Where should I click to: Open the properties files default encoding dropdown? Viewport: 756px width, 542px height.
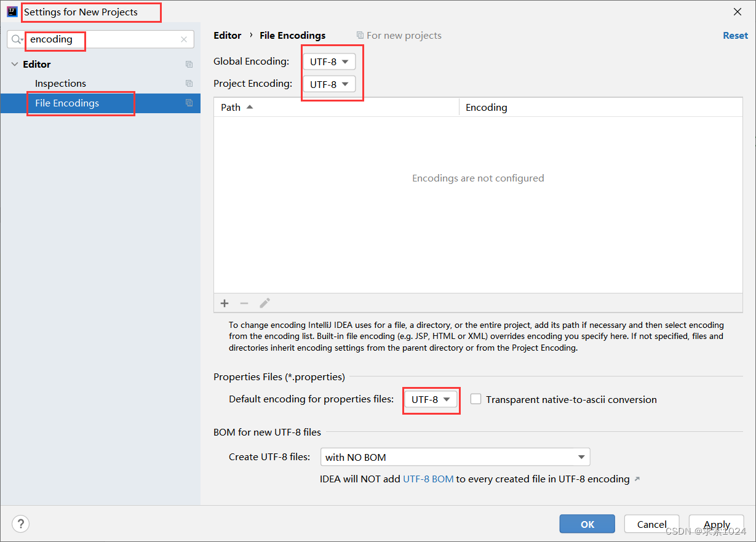(x=431, y=399)
